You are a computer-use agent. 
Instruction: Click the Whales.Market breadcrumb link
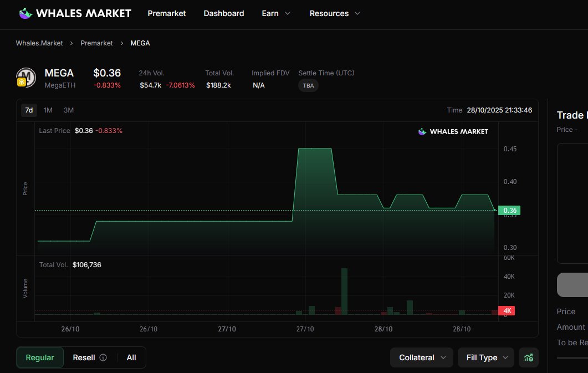coord(39,43)
